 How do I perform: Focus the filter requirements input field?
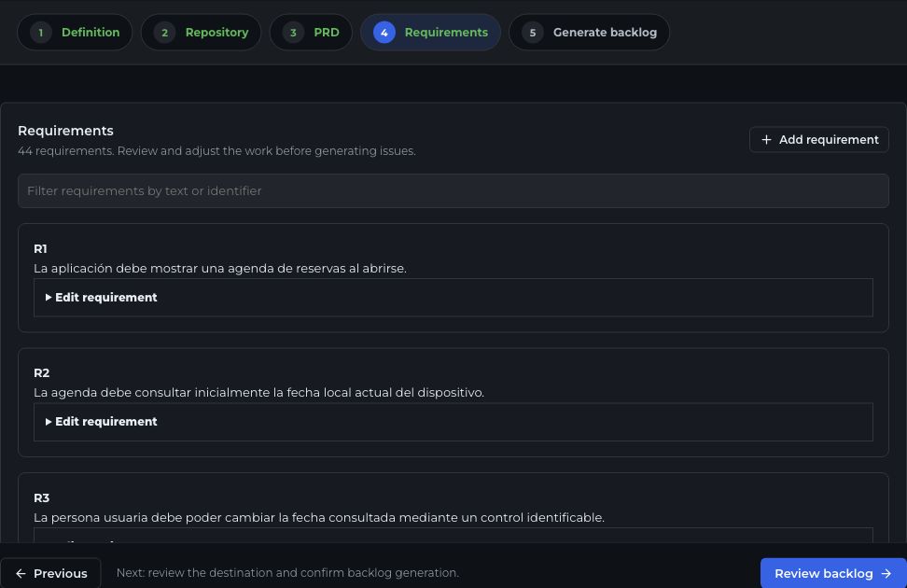point(453,191)
